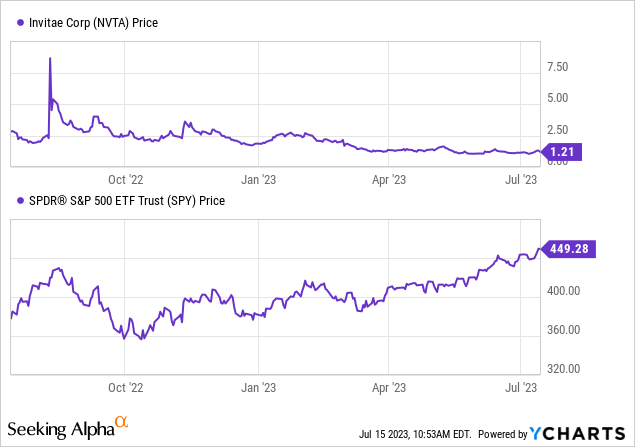
Task: Click the YCharts logo
Action: (580, 433)
